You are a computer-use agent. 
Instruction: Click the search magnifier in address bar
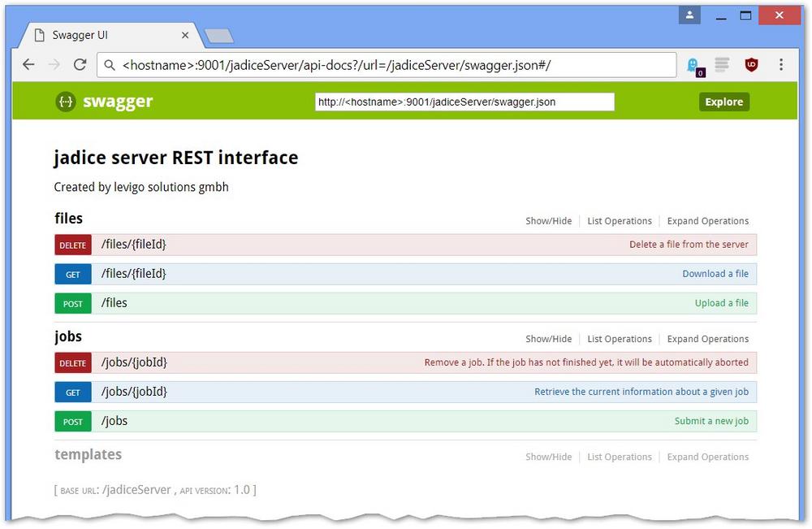110,65
